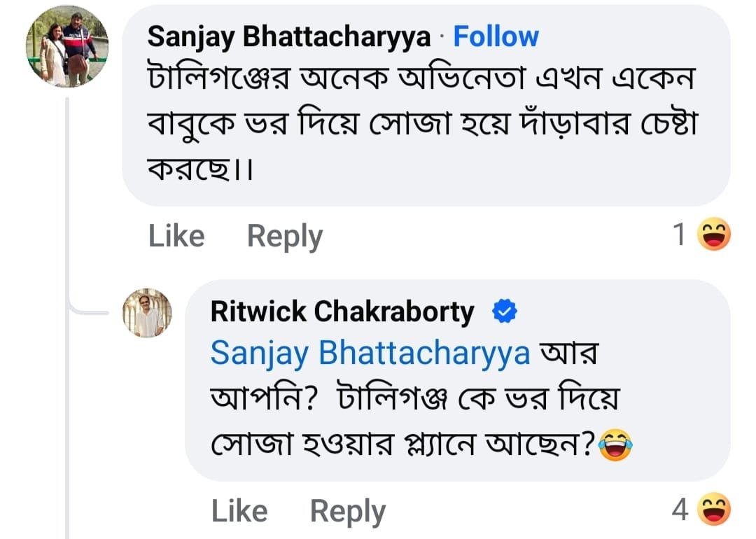Click the blue verified badge icon

[504, 312]
